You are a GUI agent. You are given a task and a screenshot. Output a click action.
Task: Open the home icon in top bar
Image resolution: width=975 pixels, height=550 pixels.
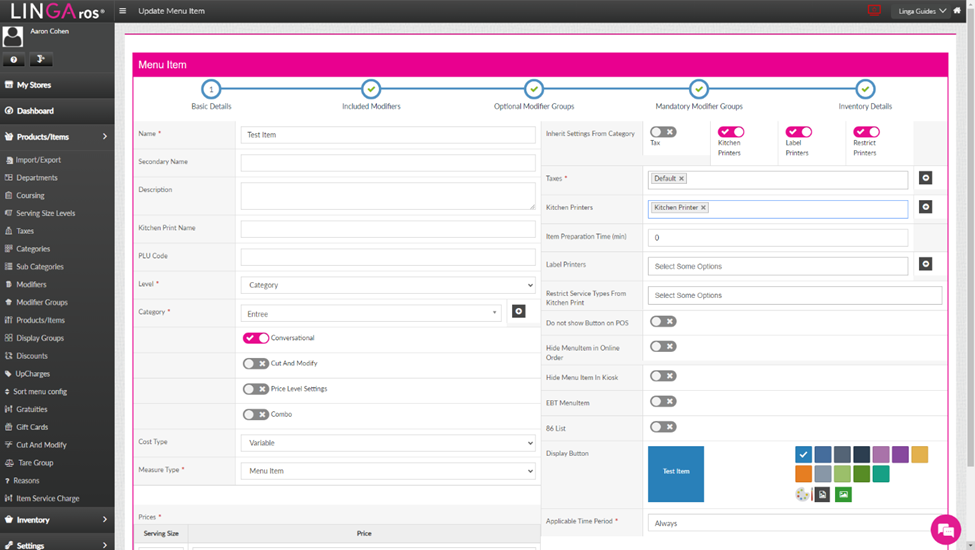click(957, 11)
